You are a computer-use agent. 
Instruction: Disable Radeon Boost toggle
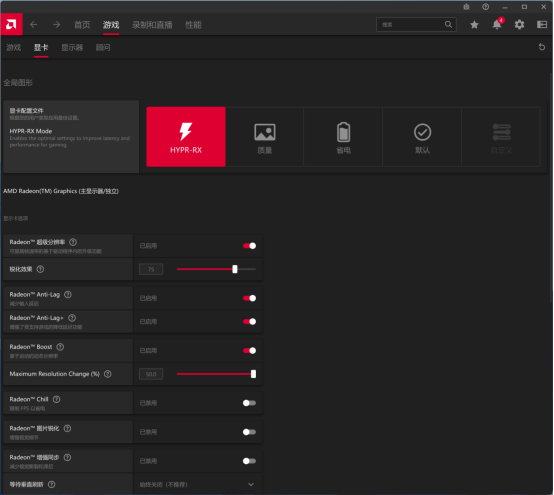(x=249, y=350)
